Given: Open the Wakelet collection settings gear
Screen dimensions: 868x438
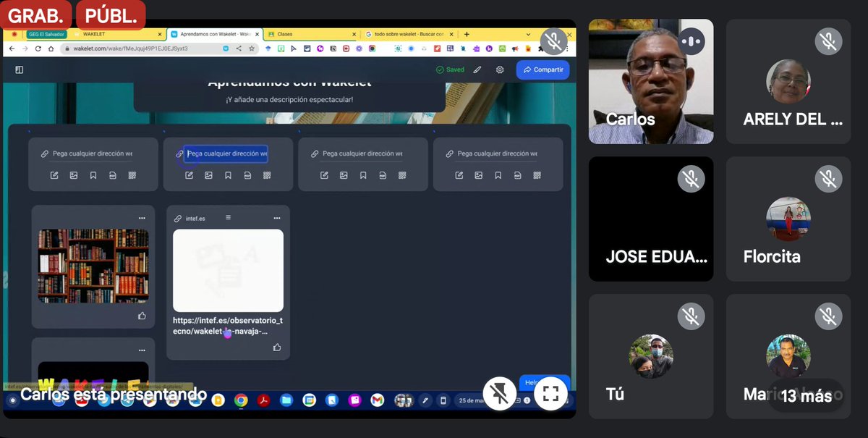Looking at the screenshot, I should (x=500, y=70).
